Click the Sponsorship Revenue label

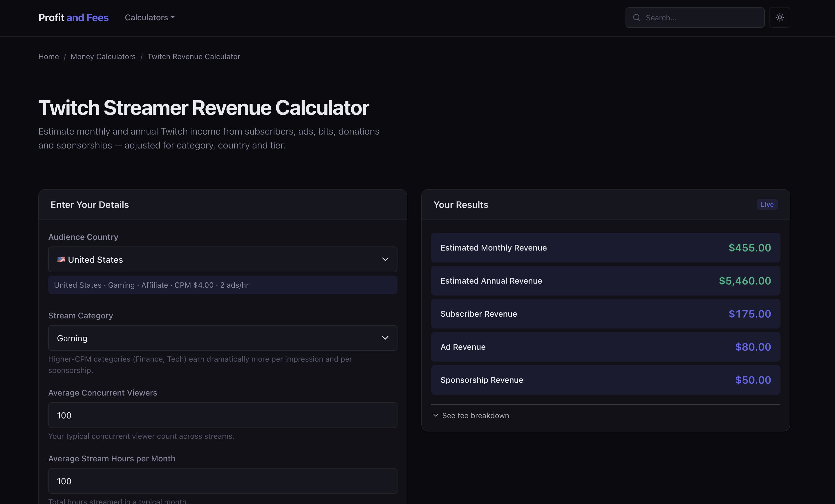[x=482, y=380]
